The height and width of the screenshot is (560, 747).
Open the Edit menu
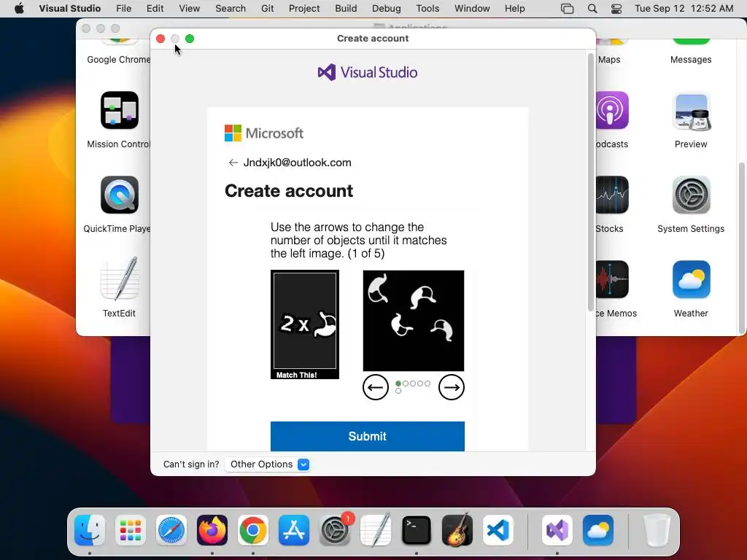coord(155,9)
